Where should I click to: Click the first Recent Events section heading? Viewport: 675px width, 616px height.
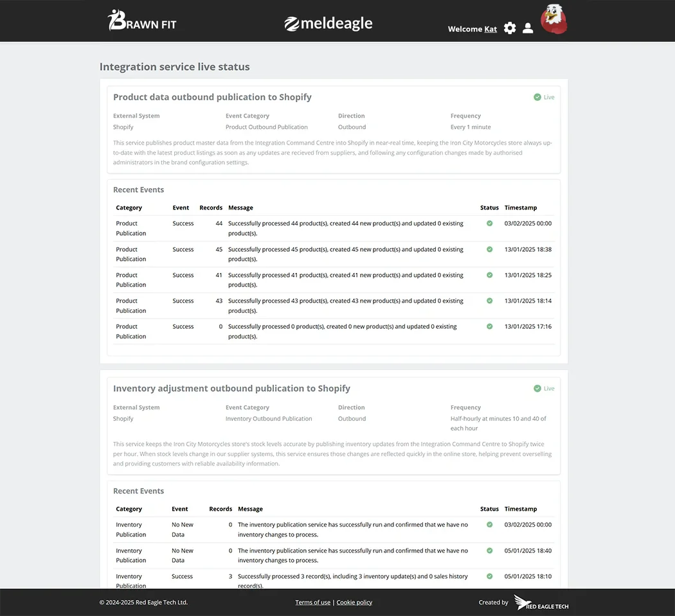138,189
